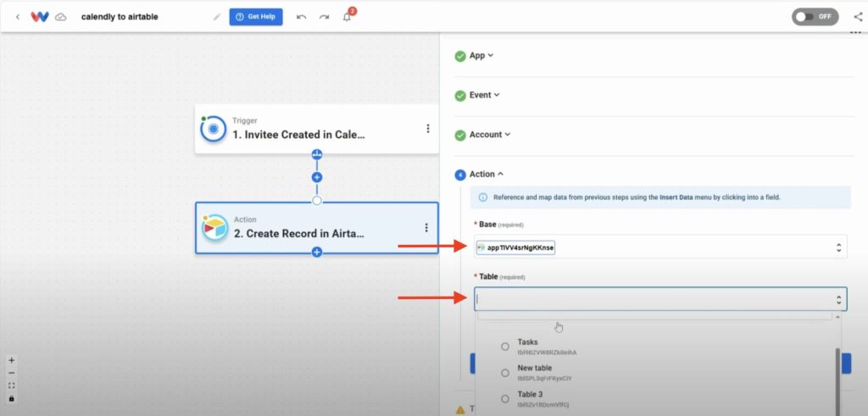868x416 pixels.
Task: Share the workflow via share icon
Action: [x=858, y=17]
